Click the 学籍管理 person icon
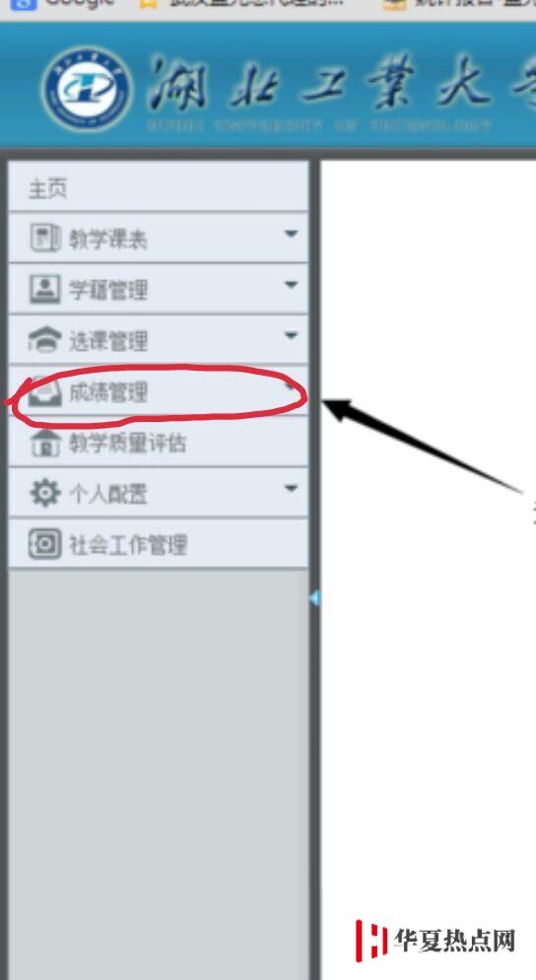The width and height of the screenshot is (536, 980). 45,290
